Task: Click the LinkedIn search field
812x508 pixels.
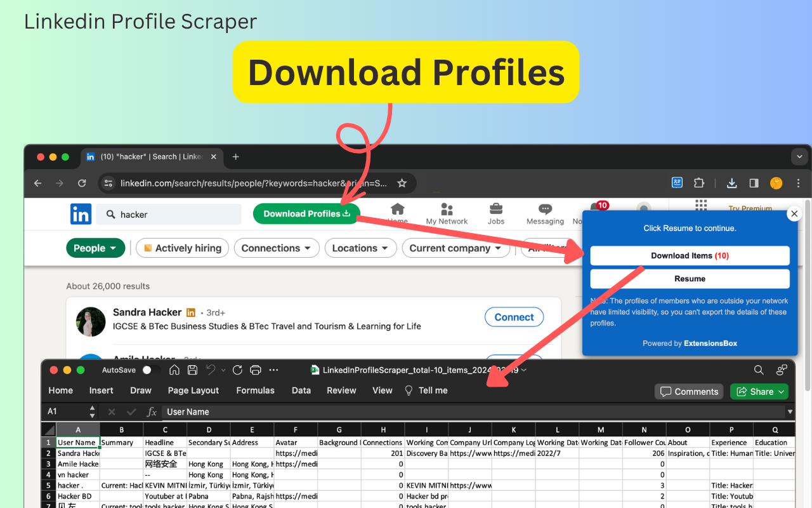Action: (169, 215)
